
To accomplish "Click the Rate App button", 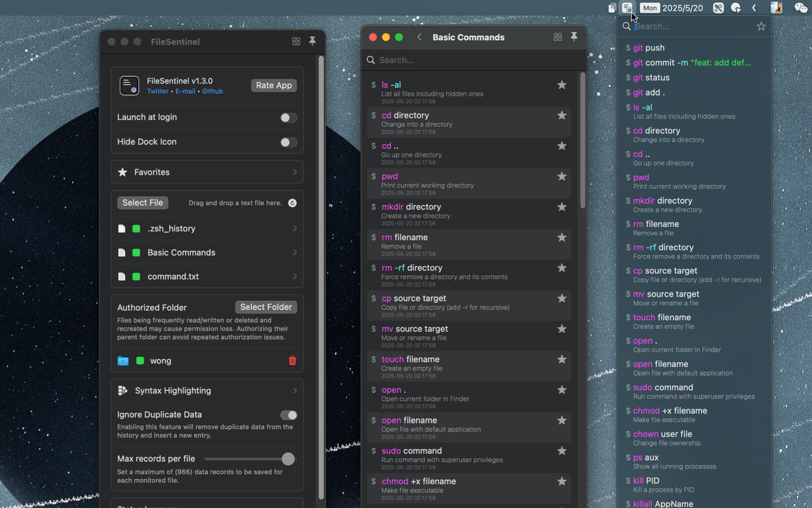I will pos(273,85).
